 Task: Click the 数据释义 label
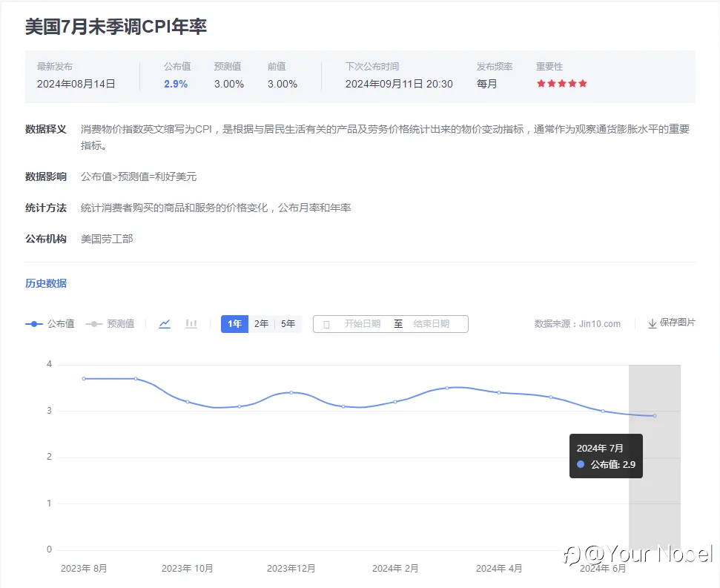pos(46,130)
